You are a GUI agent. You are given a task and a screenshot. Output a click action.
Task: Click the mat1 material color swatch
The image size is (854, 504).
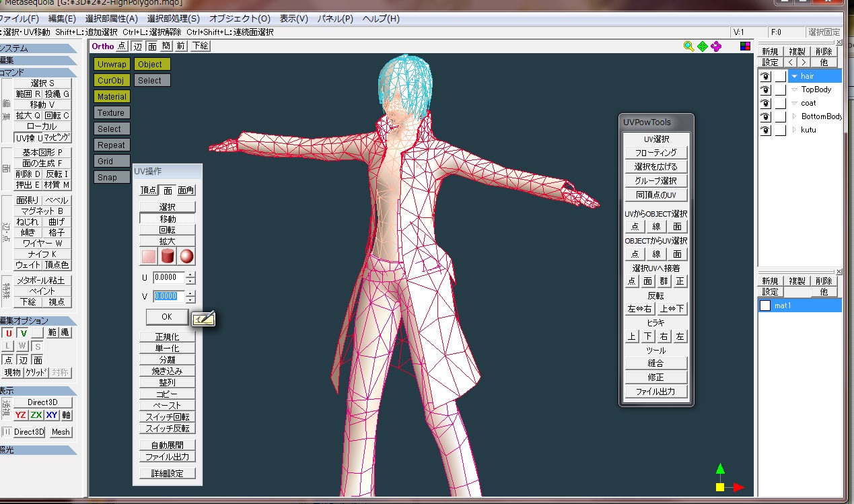(x=765, y=305)
